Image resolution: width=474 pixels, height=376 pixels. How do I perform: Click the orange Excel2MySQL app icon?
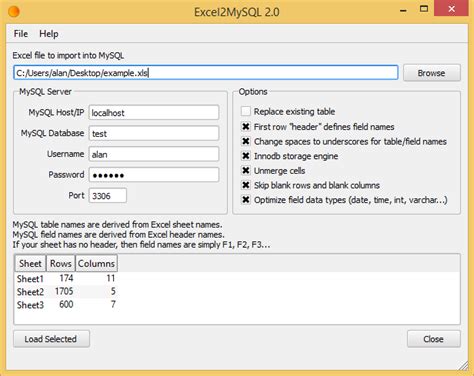14,12
